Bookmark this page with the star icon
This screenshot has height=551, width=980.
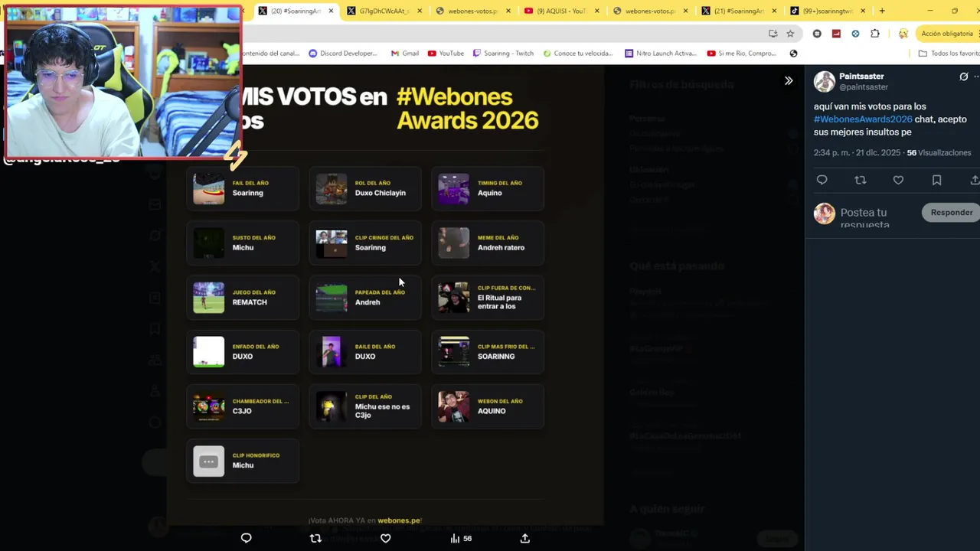pyautogui.click(x=790, y=34)
